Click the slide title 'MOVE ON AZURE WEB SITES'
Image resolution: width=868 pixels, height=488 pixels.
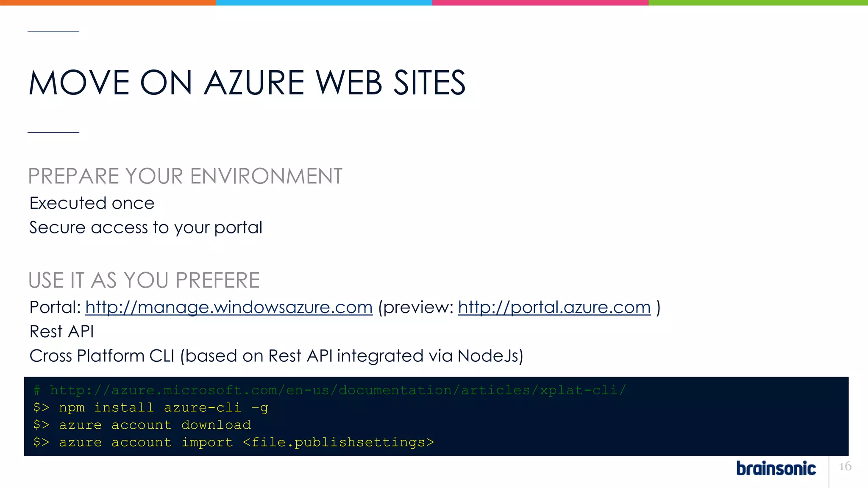pos(247,83)
